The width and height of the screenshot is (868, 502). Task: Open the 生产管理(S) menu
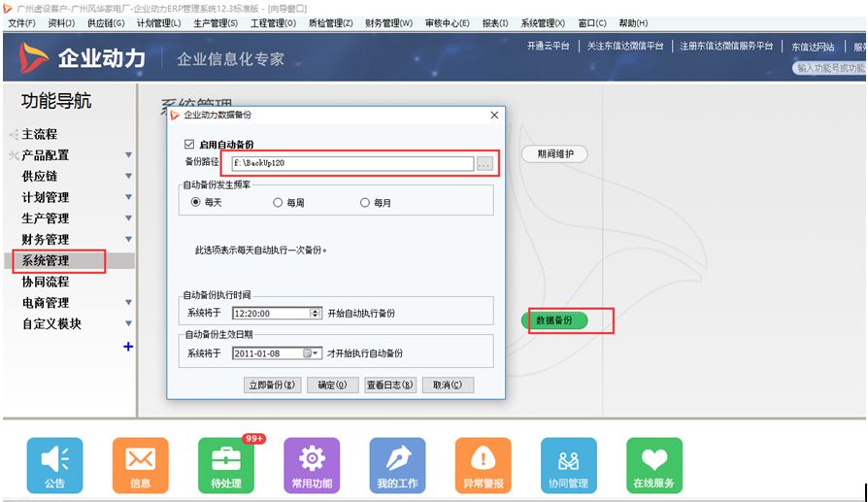[216, 22]
